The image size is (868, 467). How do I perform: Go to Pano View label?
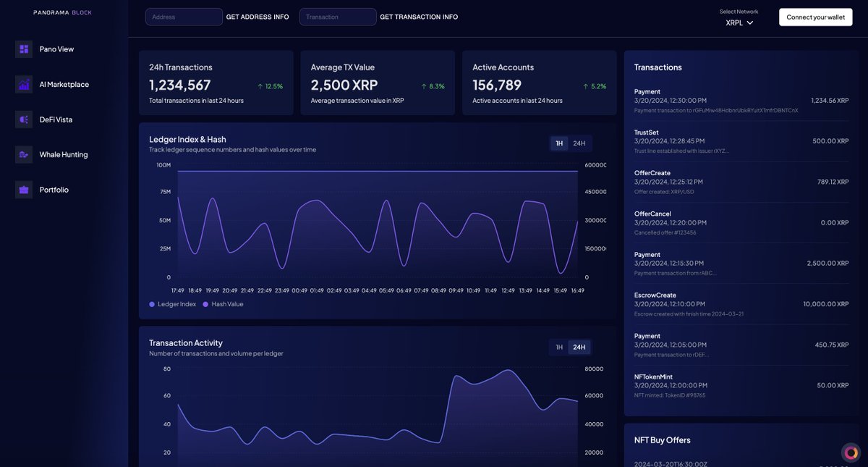56,49
